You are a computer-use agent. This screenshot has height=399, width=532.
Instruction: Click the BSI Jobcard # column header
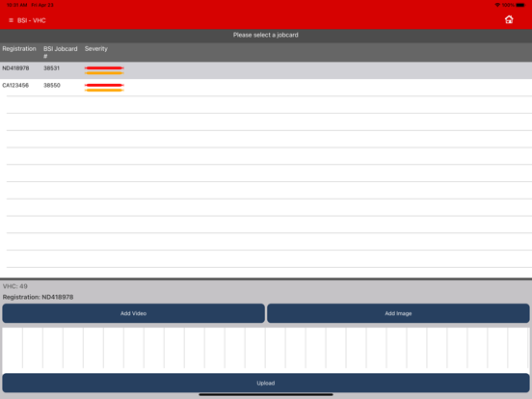tap(61, 52)
